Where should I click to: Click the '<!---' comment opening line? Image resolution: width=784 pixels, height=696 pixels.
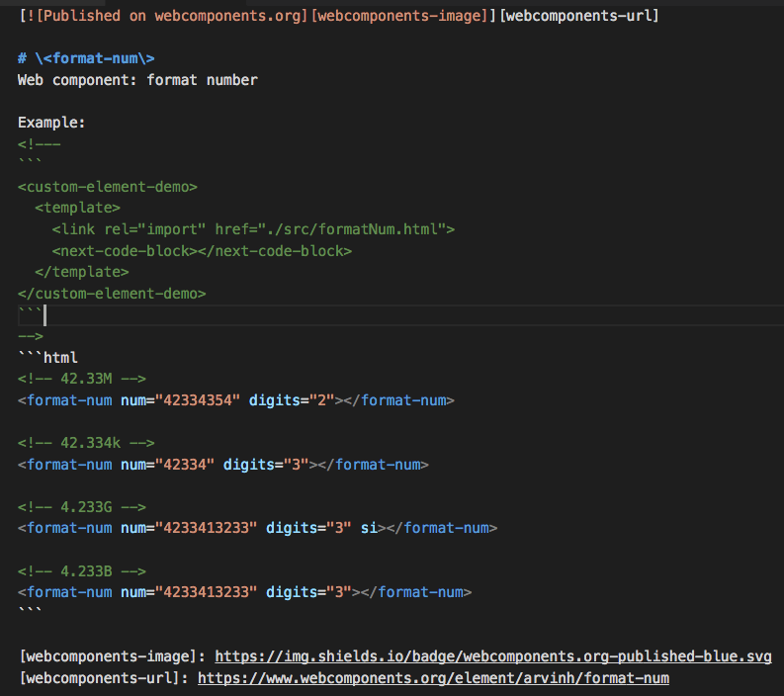coord(39,144)
